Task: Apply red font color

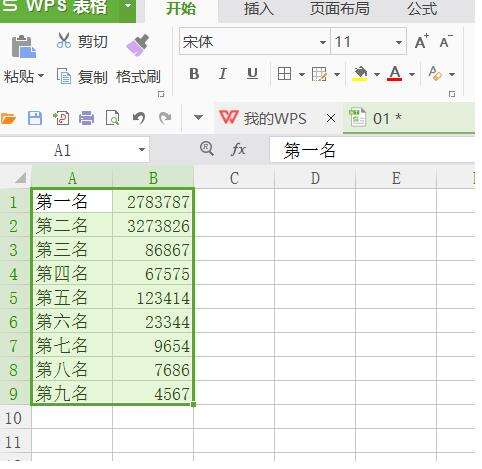Action: 395,74
